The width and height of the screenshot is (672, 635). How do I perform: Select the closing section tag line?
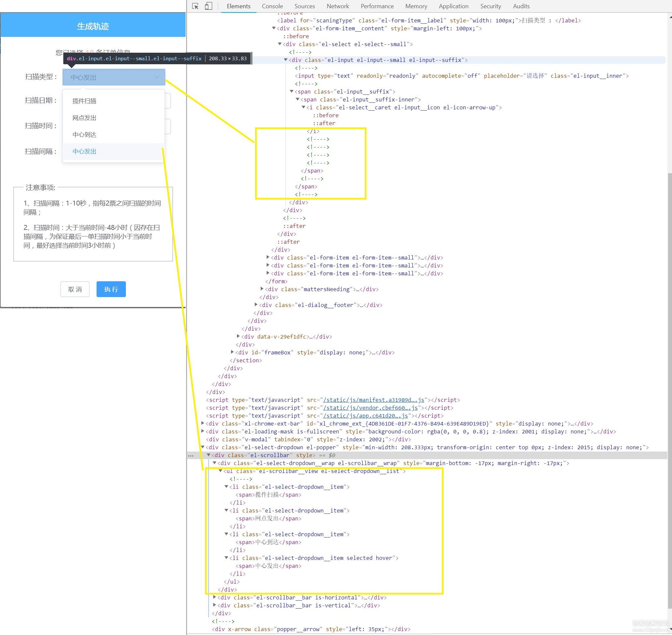pos(246,360)
